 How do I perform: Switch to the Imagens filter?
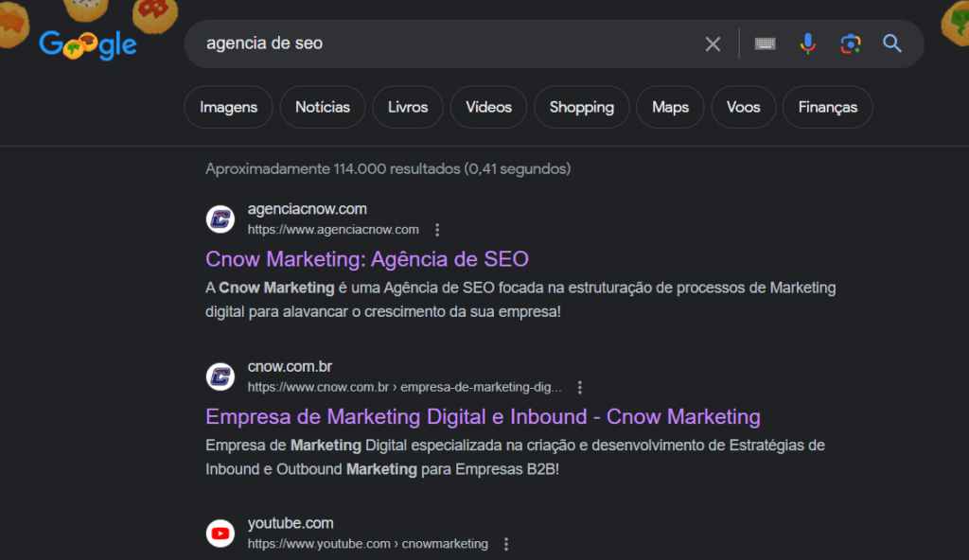coord(229,107)
